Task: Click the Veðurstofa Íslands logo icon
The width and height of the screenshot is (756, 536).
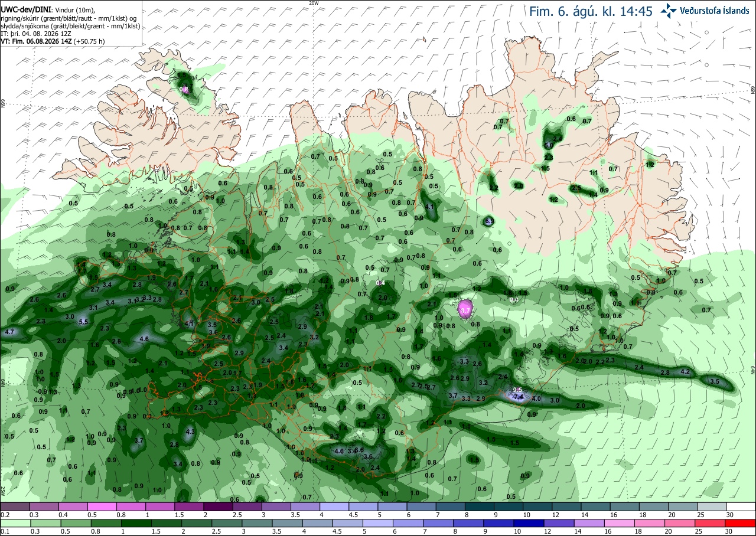Action: click(669, 10)
